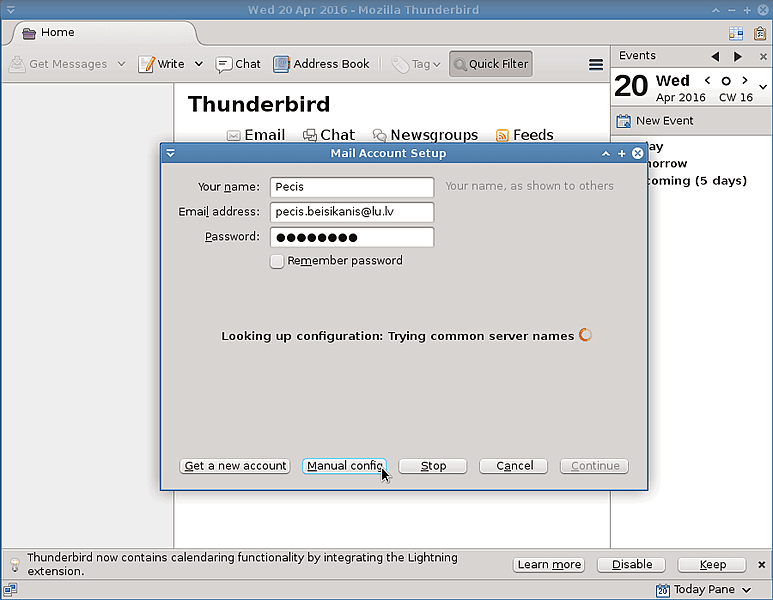Keep the Lightning extension

pos(712,565)
